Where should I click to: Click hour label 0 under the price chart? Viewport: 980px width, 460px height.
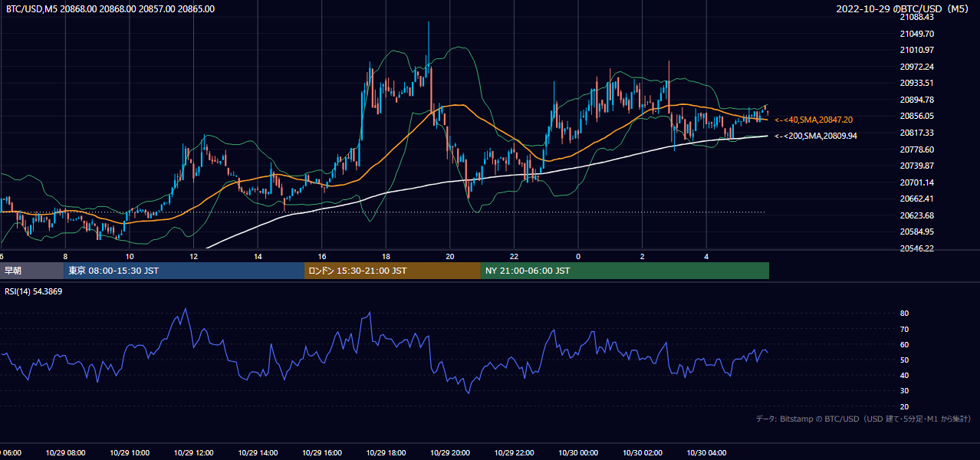point(578,257)
